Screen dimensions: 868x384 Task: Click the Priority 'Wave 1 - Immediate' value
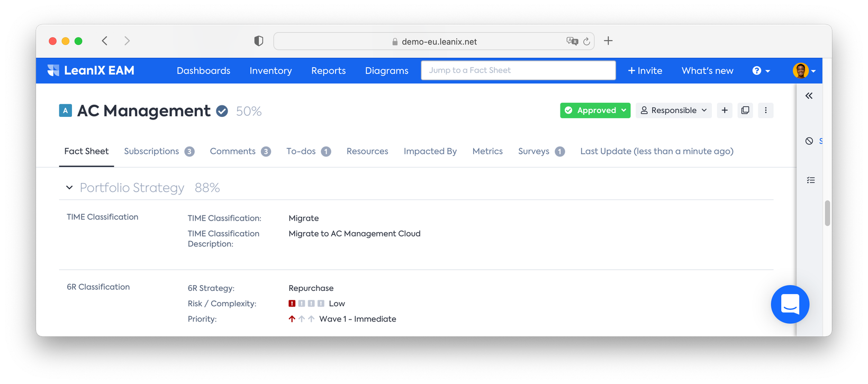point(358,319)
